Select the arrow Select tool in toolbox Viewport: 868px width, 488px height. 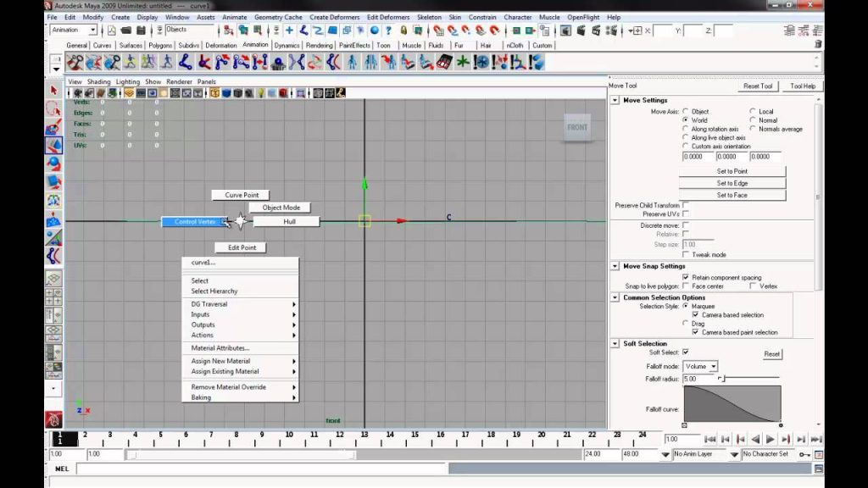click(x=53, y=90)
